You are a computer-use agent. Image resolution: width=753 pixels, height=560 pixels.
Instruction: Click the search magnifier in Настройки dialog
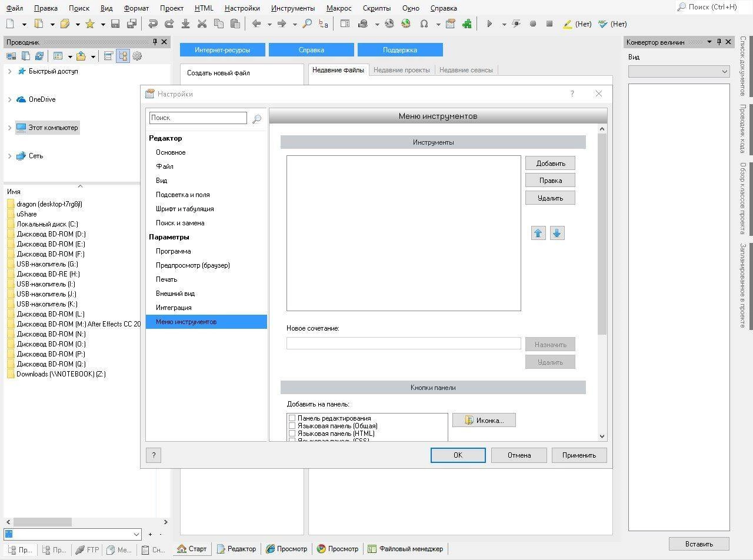(x=257, y=119)
